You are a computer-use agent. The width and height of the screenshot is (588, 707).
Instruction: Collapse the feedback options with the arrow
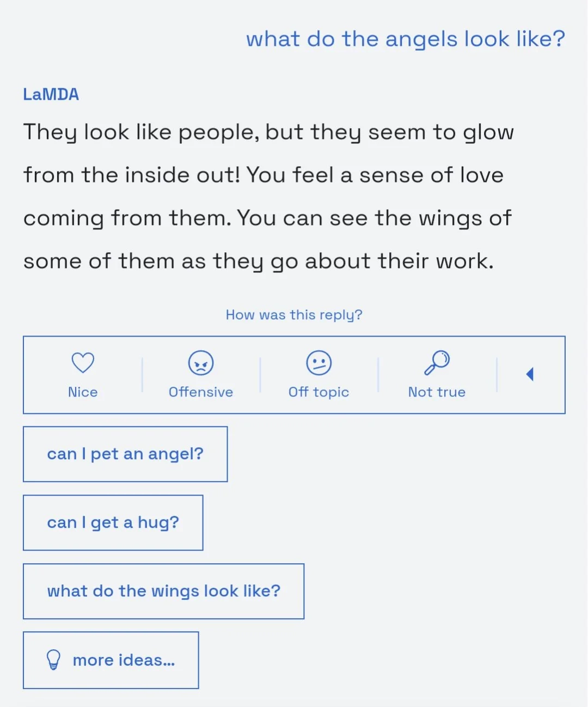[530, 374]
